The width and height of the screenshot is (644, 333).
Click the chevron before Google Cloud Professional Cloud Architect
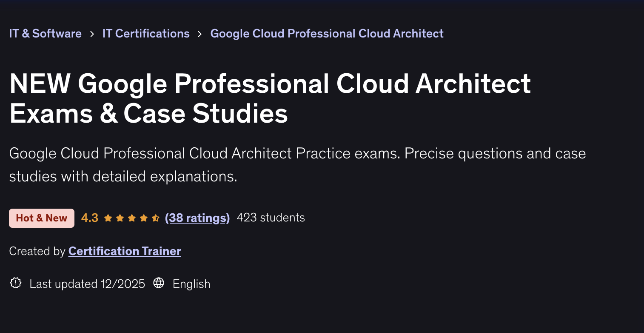(199, 34)
